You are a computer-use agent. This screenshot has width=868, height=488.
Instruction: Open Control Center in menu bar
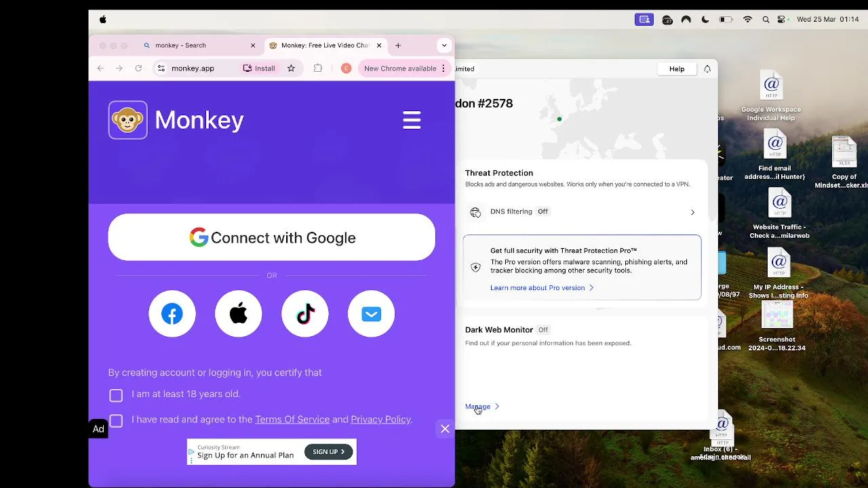point(782,20)
